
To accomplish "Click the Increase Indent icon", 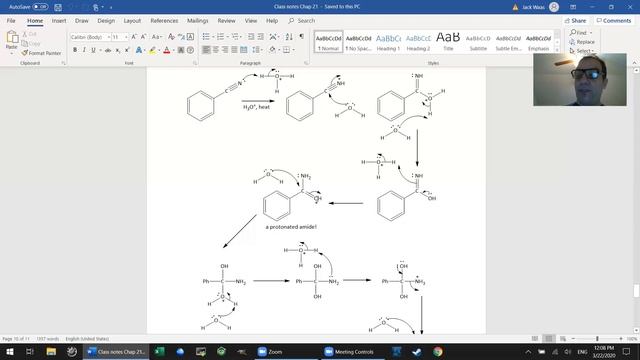I will (x=261, y=37).
